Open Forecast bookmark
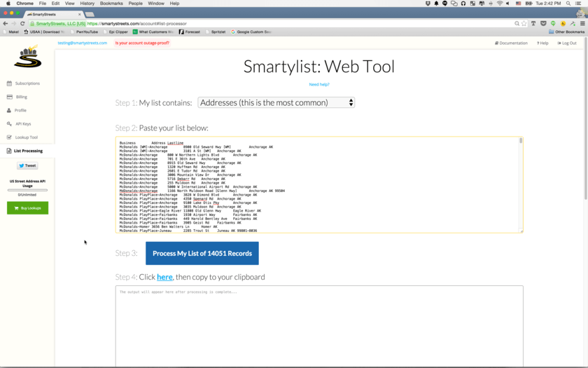The image size is (588, 368). (190, 32)
